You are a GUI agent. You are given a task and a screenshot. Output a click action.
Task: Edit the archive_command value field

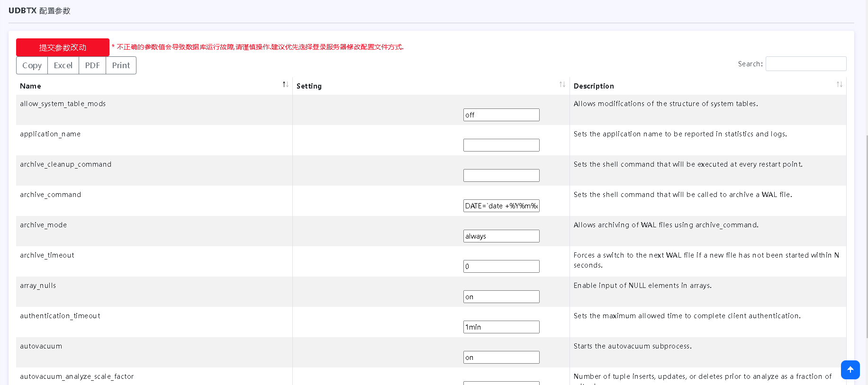coord(501,206)
